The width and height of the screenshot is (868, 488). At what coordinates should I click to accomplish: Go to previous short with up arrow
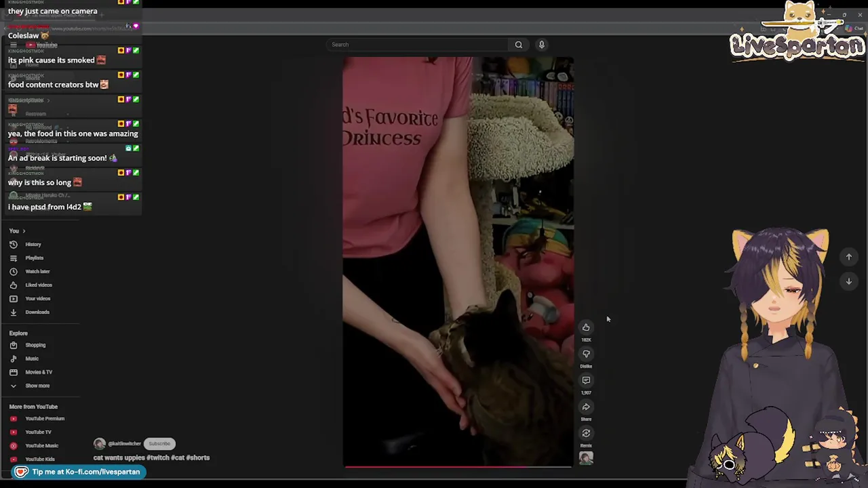click(x=848, y=257)
